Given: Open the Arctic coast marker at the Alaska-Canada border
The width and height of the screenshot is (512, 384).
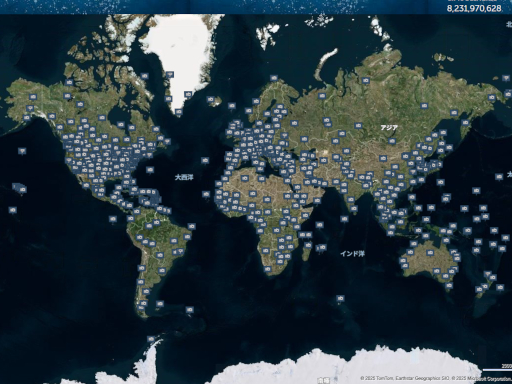Looking at the screenshot, I should 69,82.
